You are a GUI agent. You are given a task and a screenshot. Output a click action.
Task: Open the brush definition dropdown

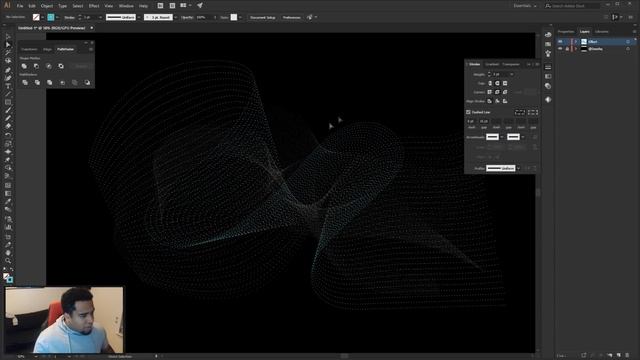(x=176, y=18)
